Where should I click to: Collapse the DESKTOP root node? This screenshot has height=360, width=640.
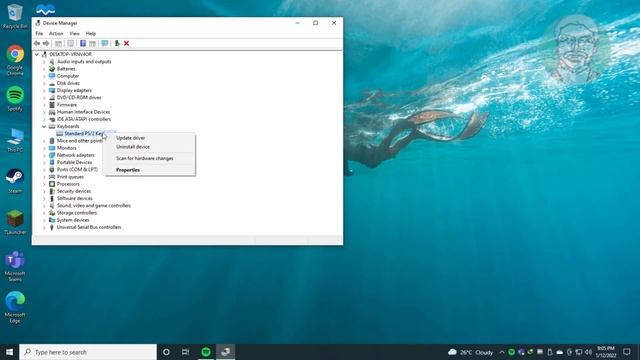[37, 54]
